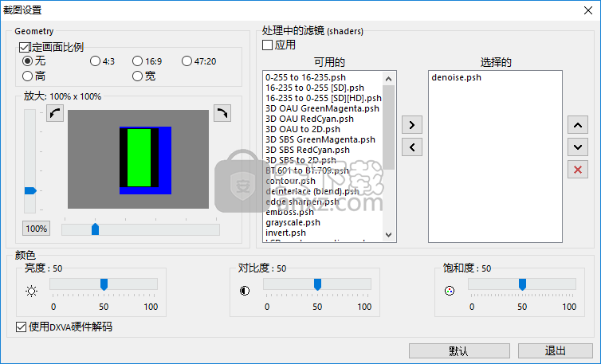Select grayscale.psh shader
The width and height of the screenshot is (601, 364).
(x=293, y=222)
